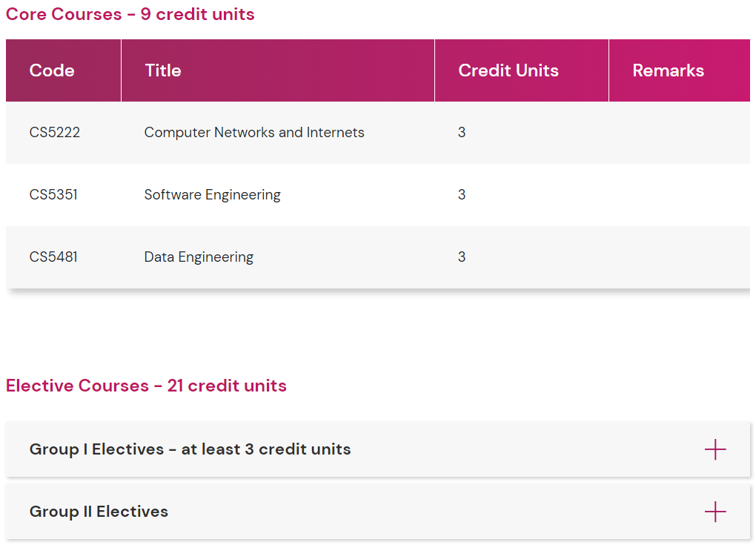
Task: Click Software Engineering course title
Action: pos(212,195)
